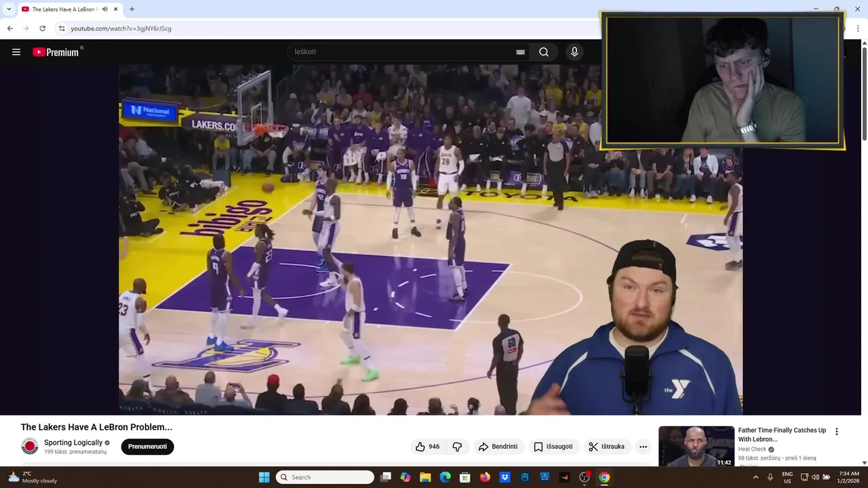Reload the YouTube page
868x488 pixels.
tap(43, 28)
